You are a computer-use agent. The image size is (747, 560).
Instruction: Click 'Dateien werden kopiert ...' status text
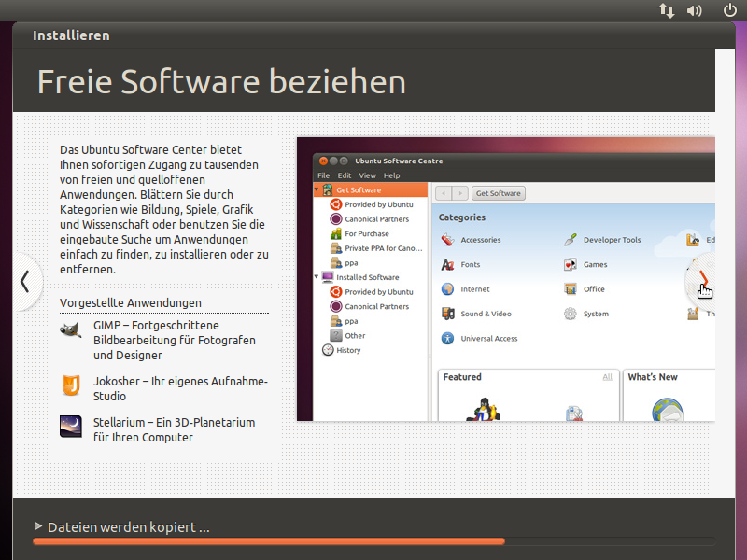pos(129,527)
